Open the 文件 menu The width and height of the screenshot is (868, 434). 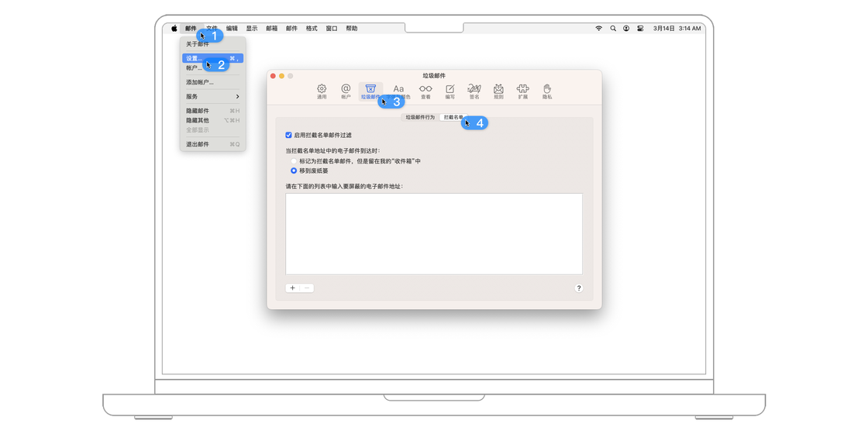212,28
